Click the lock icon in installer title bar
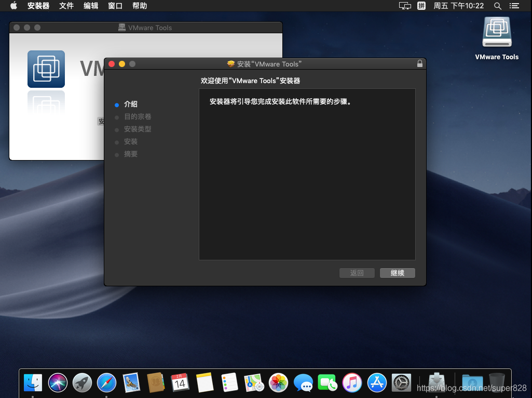 click(420, 63)
